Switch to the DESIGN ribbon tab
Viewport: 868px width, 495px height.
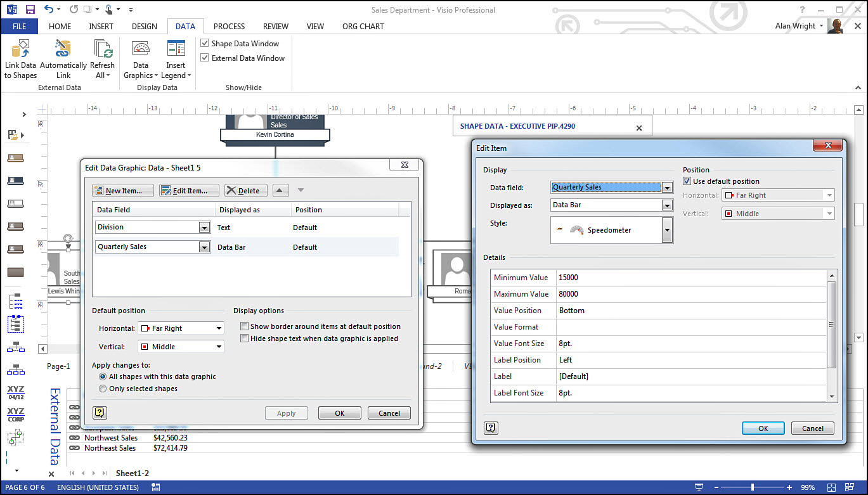[x=145, y=27]
